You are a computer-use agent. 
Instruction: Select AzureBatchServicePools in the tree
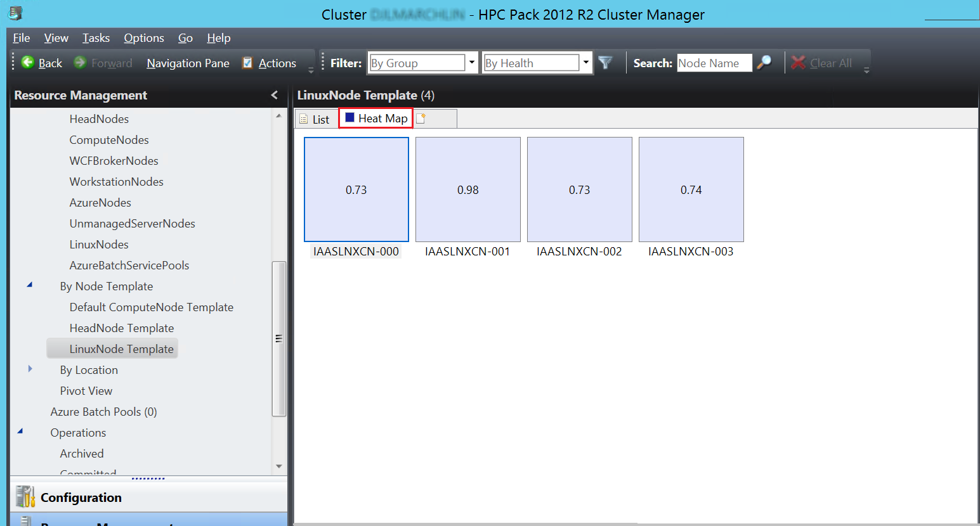click(129, 266)
